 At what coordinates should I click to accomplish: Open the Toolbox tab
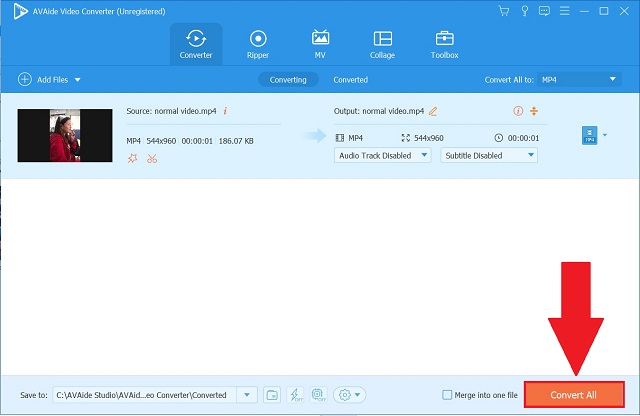[x=444, y=44]
